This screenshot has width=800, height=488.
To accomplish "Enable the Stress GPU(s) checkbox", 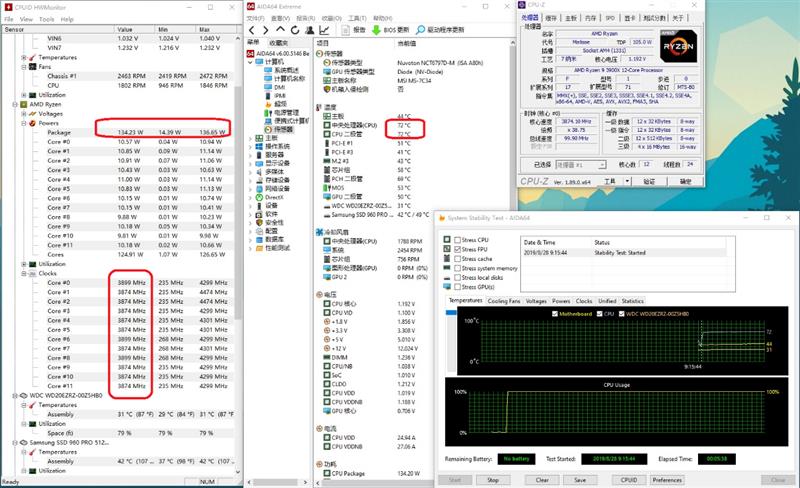I will coord(458,286).
